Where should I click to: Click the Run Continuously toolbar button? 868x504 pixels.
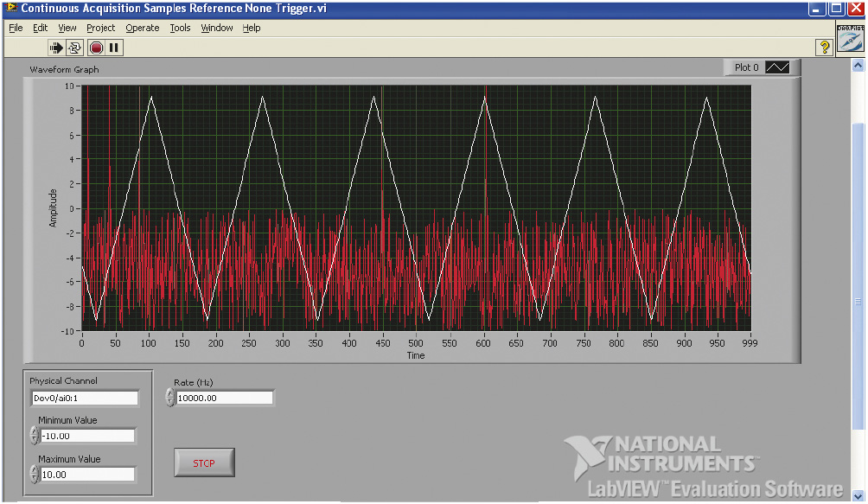tap(74, 48)
